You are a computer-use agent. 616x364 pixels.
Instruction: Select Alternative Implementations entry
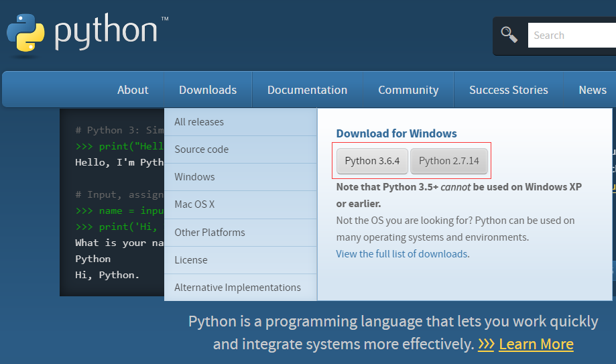(x=241, y=288)
